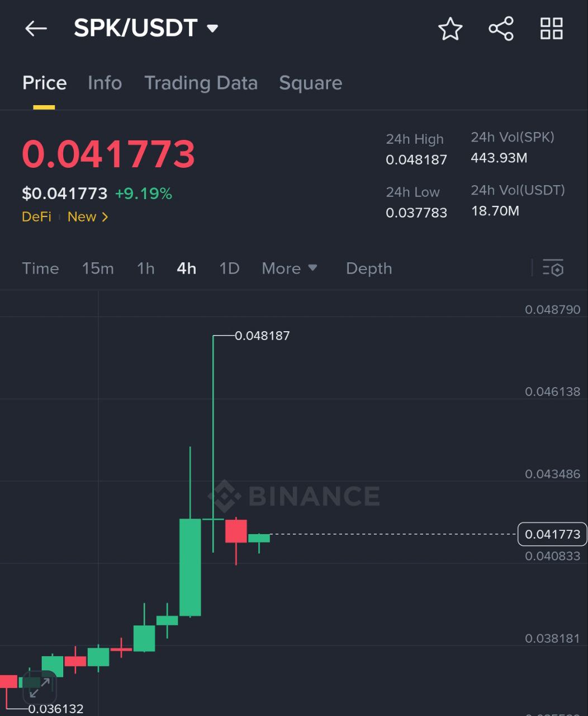Tap the 0.048187 high label on chart
The height and width of the screenshot is (716, 588).
(x=262, y=336)
